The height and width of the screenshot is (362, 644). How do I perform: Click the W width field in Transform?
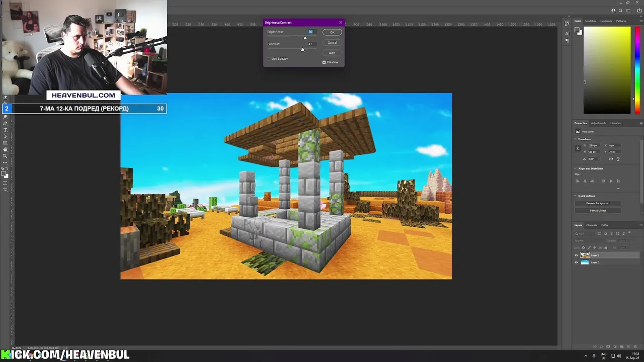point(594,145)
